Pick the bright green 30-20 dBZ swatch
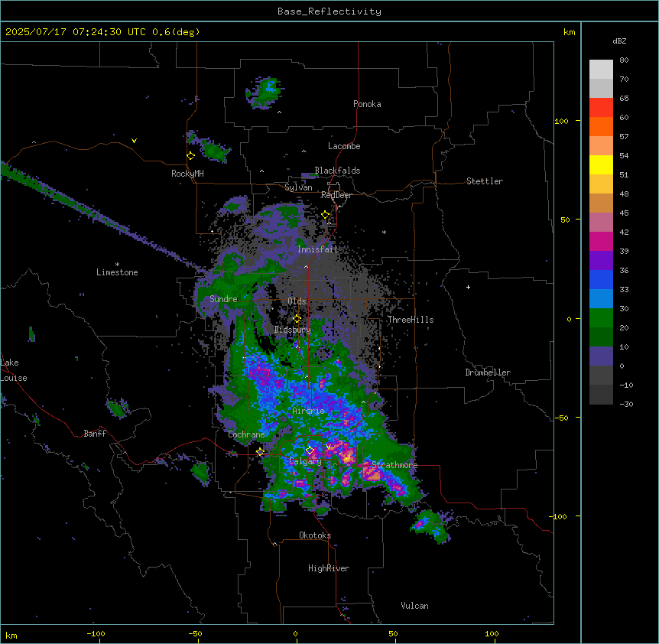 click(x=601, y=318)
